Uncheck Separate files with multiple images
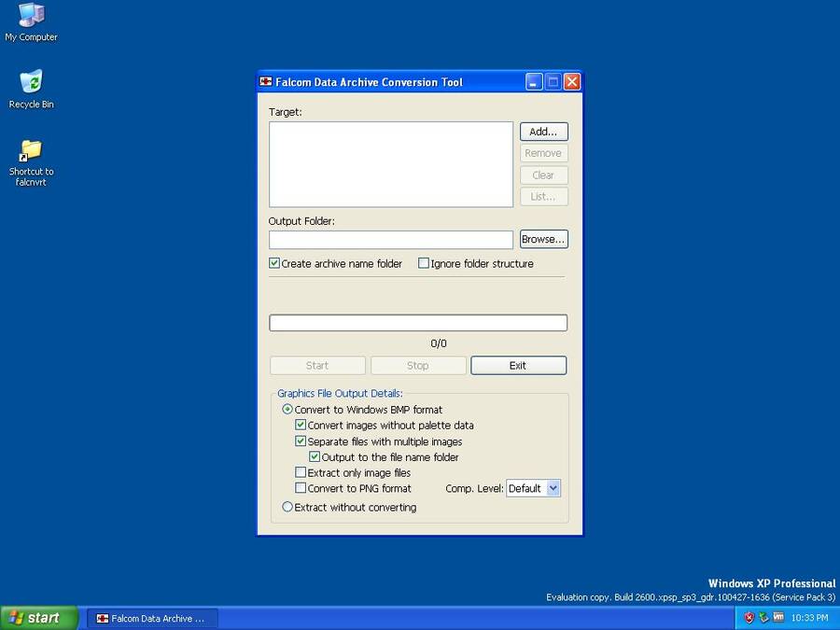The height and width of the screenshot is (630, 840). [x=301, y=441]
